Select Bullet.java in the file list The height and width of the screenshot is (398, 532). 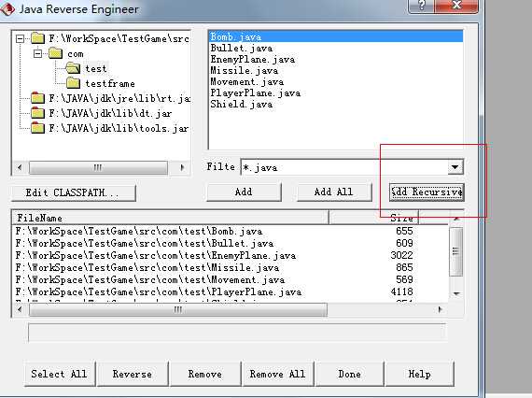point(336,48)
